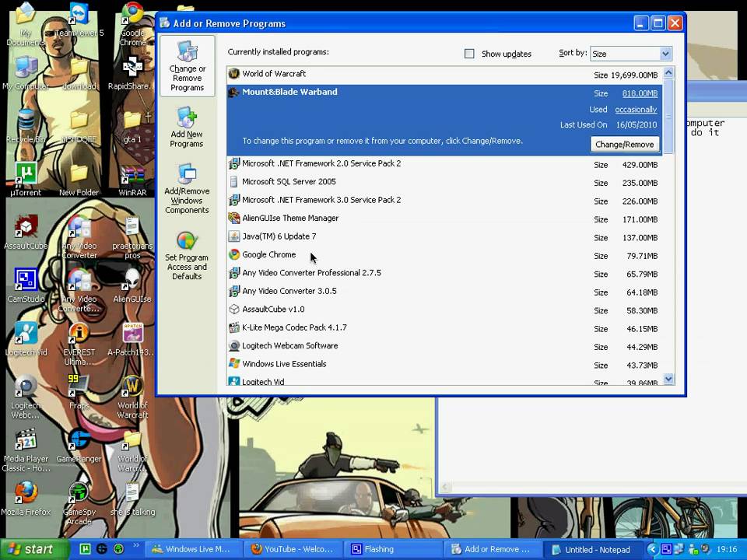The height and width of the screenshot is (560, 747).
Task: Open Change or Remove Programs panel
Action: tap(188, 65)
